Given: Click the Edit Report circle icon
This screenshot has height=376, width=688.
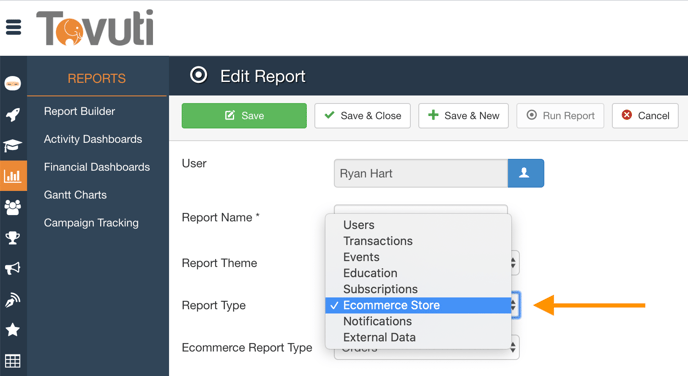Looking at the screenshot, I should coord(198,75).
